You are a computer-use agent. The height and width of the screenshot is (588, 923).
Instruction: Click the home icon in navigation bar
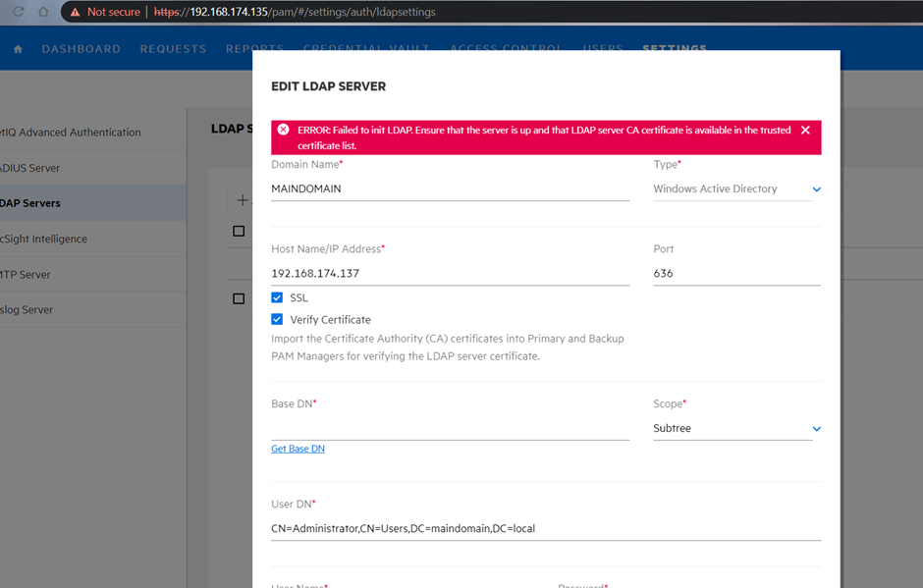18,49
